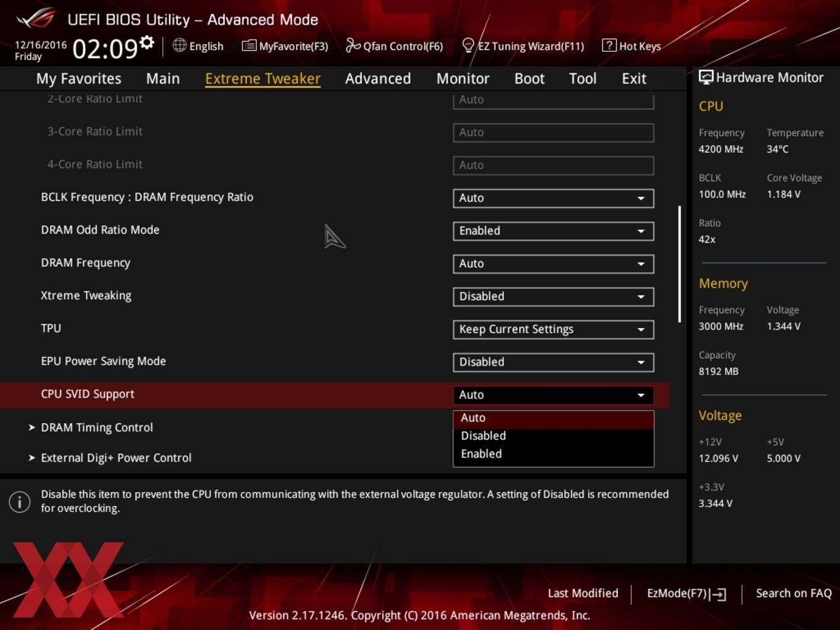The image size is (840, 630).
Task: Click the CPU frequency value 4200 MHz
Action: [721, 149]
